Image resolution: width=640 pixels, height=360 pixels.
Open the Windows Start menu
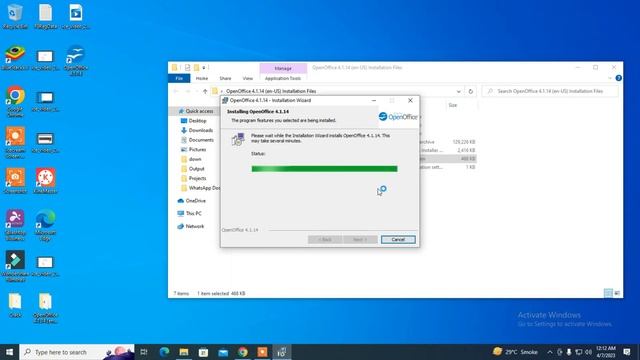9,352
